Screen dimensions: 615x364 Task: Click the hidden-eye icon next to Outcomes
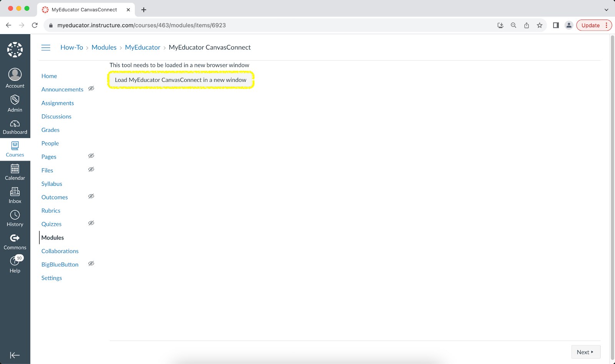pos(91,196)
